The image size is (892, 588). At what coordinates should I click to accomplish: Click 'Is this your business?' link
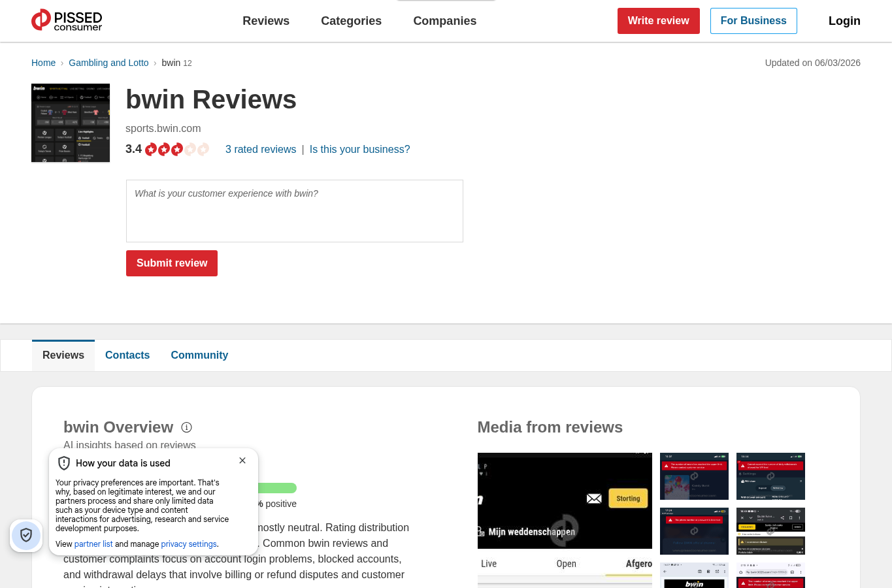click(x=360, y=150)
